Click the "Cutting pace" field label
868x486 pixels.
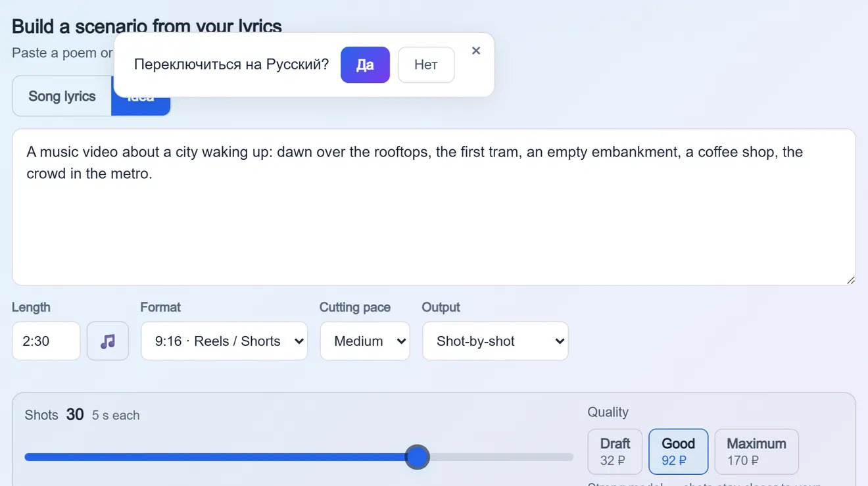pyautogui.click(x=355, y=307)
